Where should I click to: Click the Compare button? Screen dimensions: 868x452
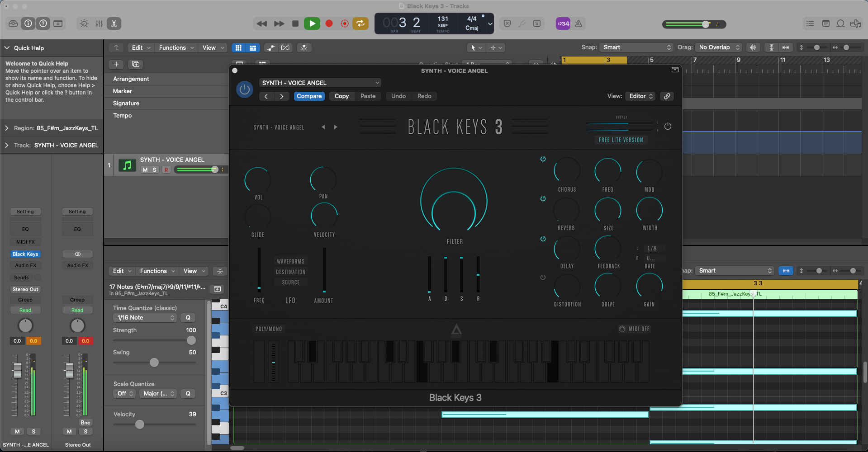(309, 96)
